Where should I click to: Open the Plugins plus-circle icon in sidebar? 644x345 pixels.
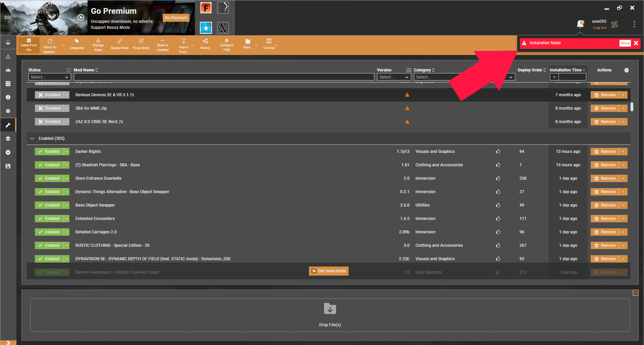point(8,152)
